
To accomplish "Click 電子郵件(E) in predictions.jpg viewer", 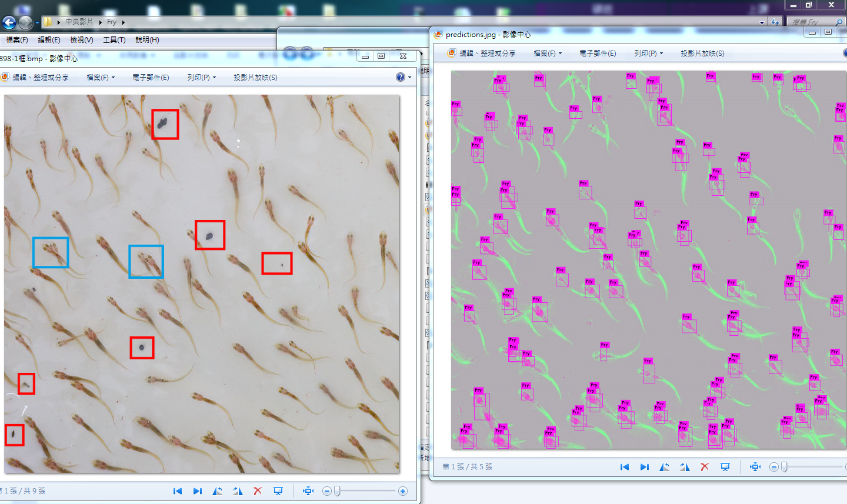I will (x=598, y=54).
